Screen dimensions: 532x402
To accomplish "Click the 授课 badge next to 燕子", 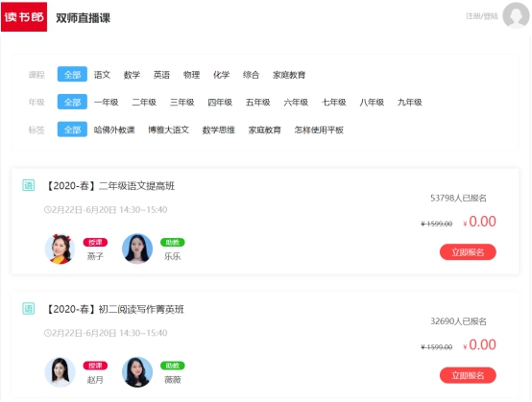I will [95, 242].
